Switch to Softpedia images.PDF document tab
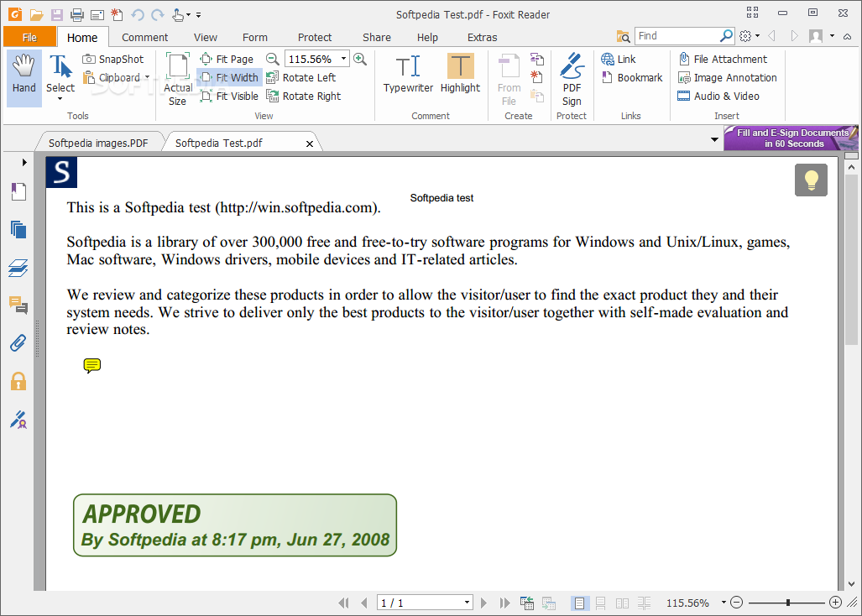 pyautogui.click(x=98, y=143)
